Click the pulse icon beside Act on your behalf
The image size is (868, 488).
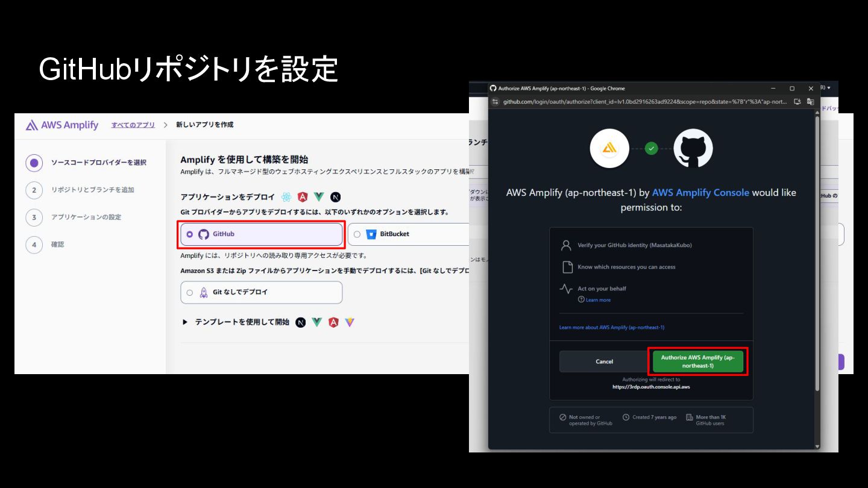point(566,289)
